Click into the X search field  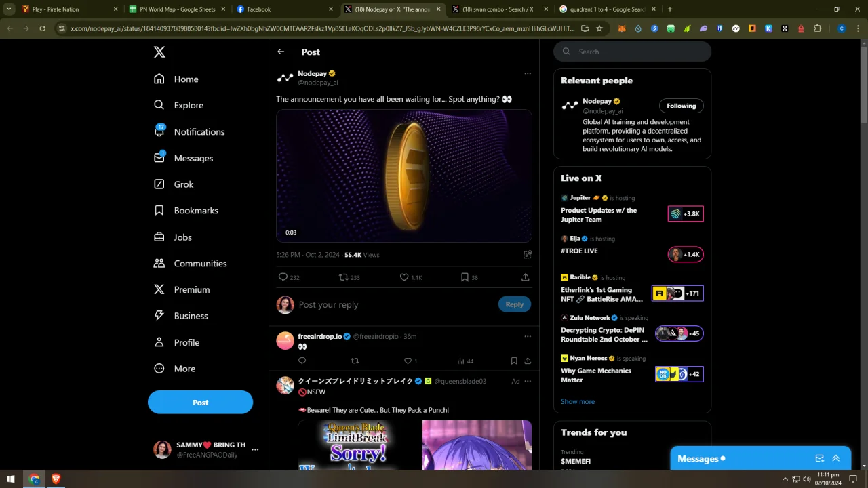click(x=632, y=52)
